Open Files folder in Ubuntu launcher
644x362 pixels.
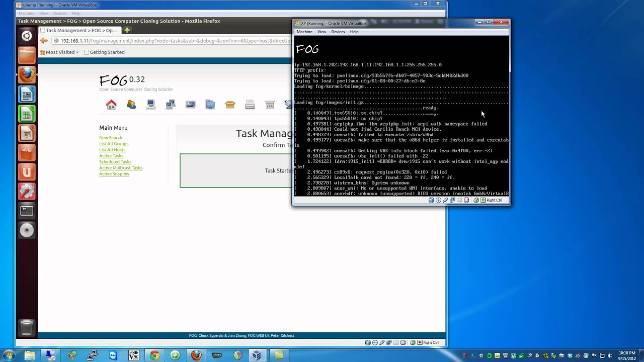27,55
